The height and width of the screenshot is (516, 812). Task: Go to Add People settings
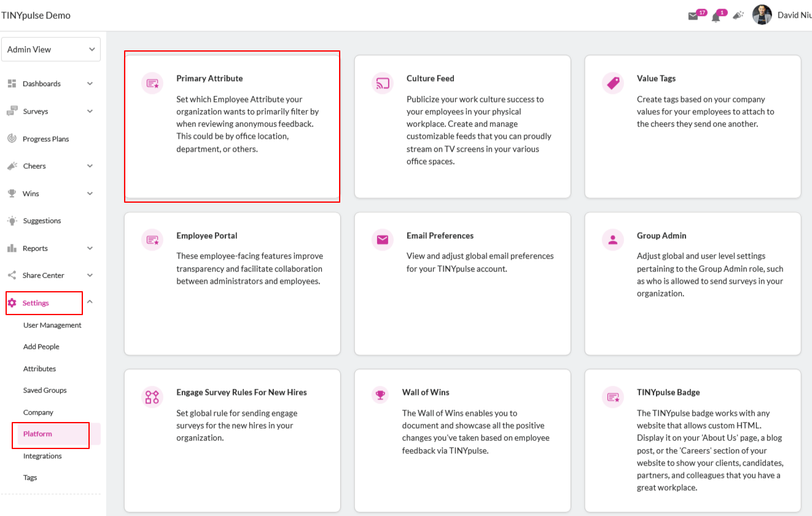point(41,346)
